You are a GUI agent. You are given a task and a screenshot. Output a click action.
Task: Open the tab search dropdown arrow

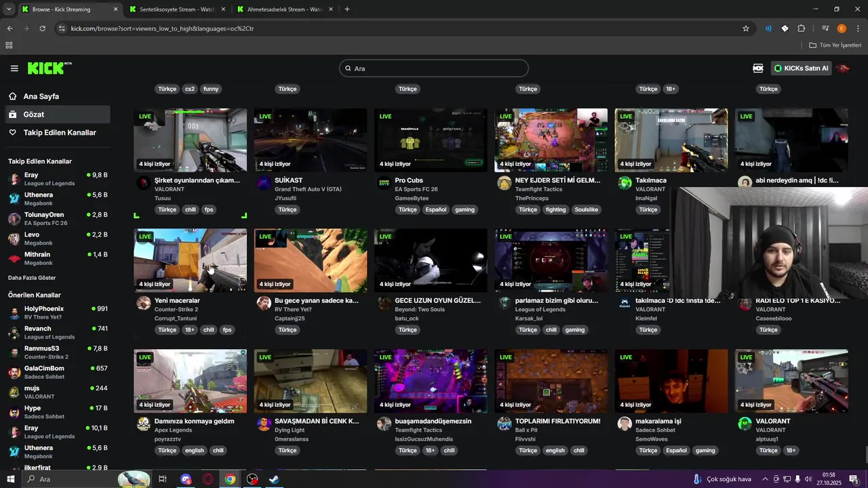coord(8,9)
